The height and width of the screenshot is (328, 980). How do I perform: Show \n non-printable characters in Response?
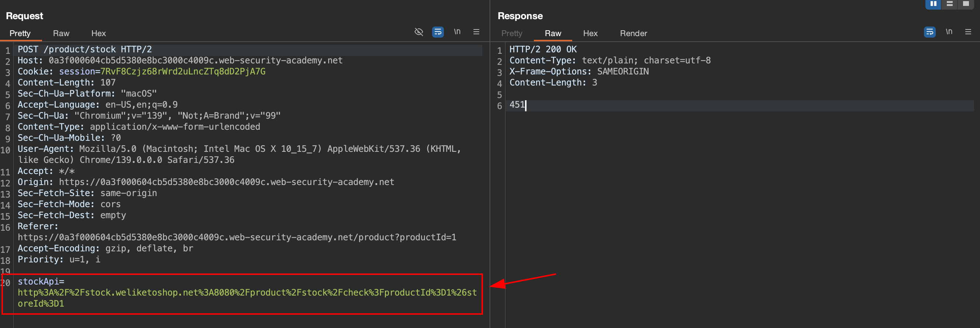(949, 32)
